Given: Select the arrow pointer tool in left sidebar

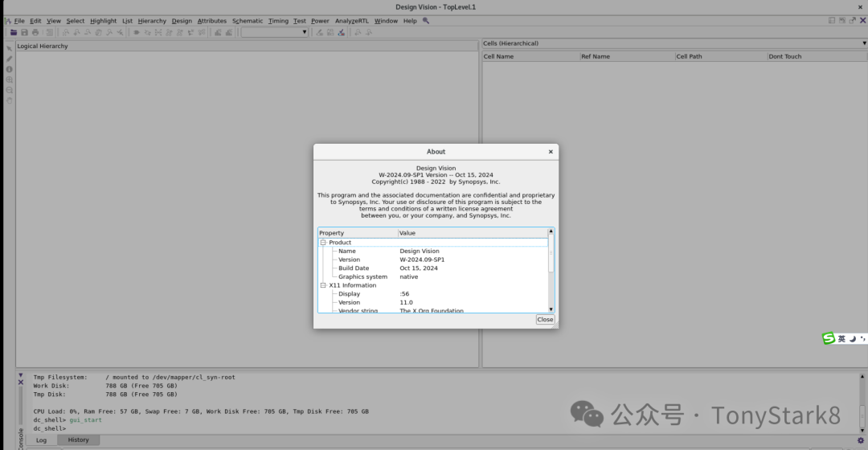Looking at the screenshot, I should coord(9,48).
